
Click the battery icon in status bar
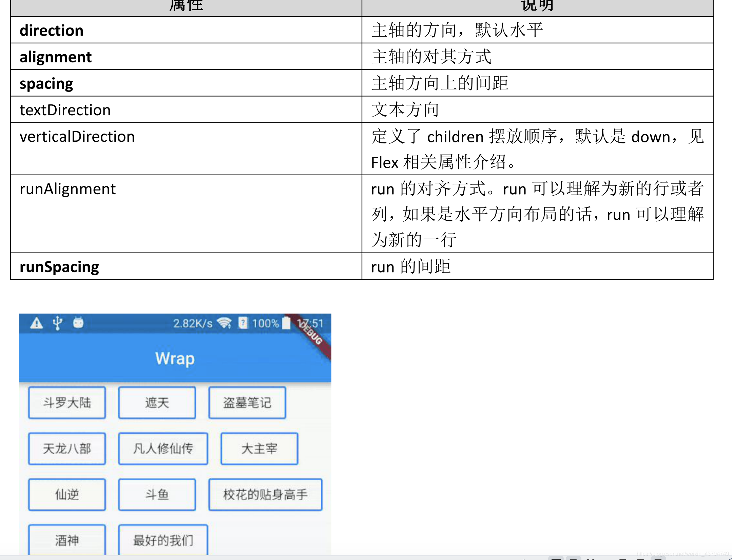tap(287, 323)
